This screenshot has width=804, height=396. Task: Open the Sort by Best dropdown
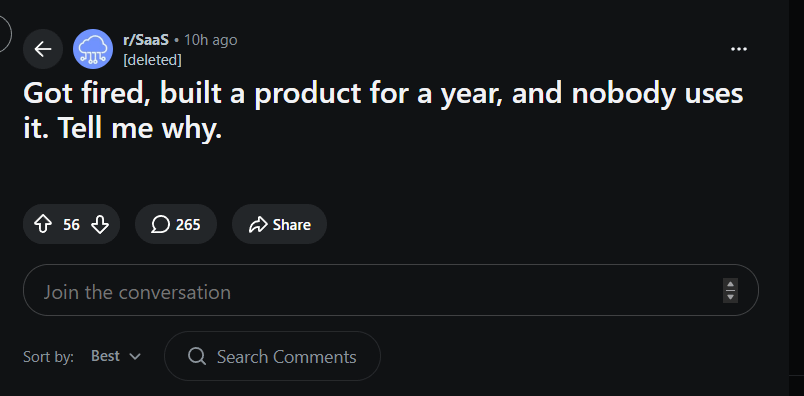coord(116,356)
